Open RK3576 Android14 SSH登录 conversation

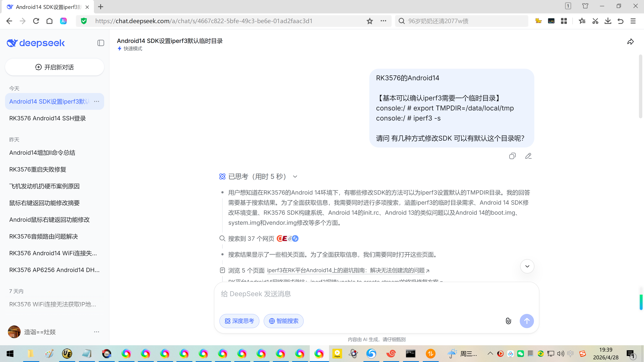tap(47, 118)
